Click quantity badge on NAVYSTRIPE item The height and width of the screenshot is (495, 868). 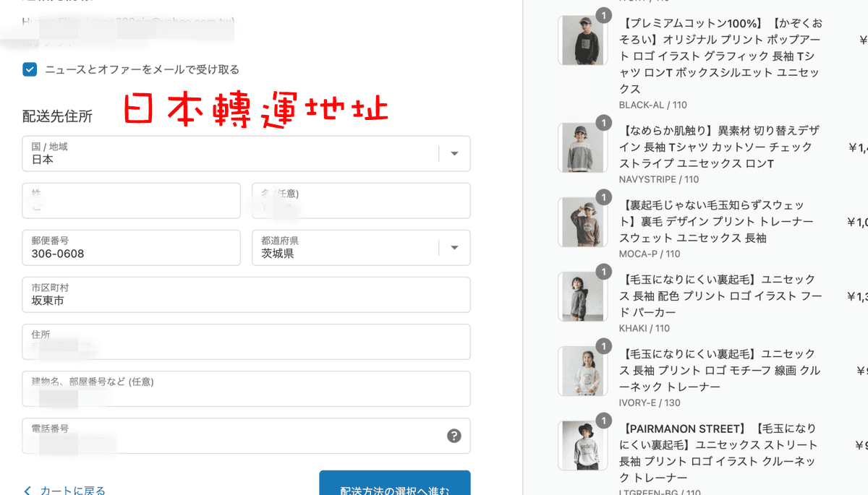(603, 123)
